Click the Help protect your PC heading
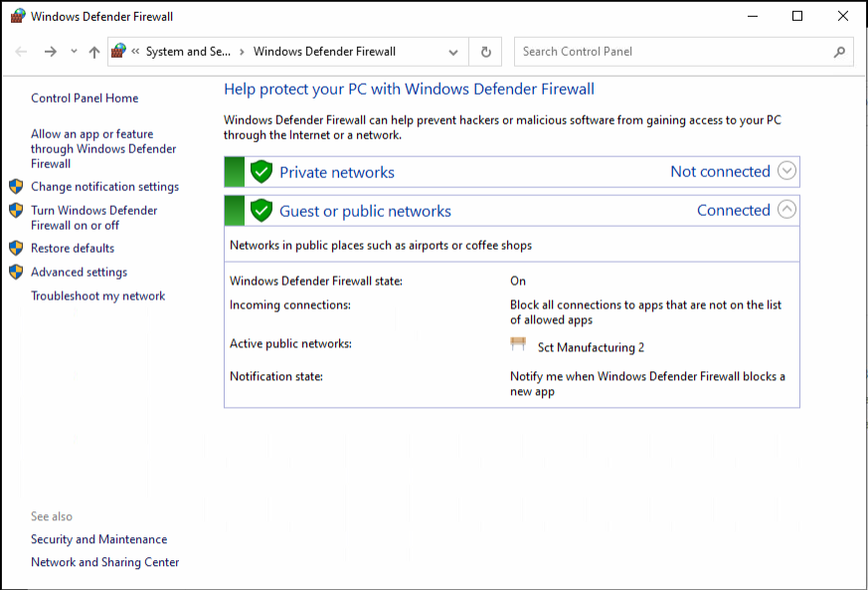Viewport: 868px width, 590px height. click(x=409, y=90)
